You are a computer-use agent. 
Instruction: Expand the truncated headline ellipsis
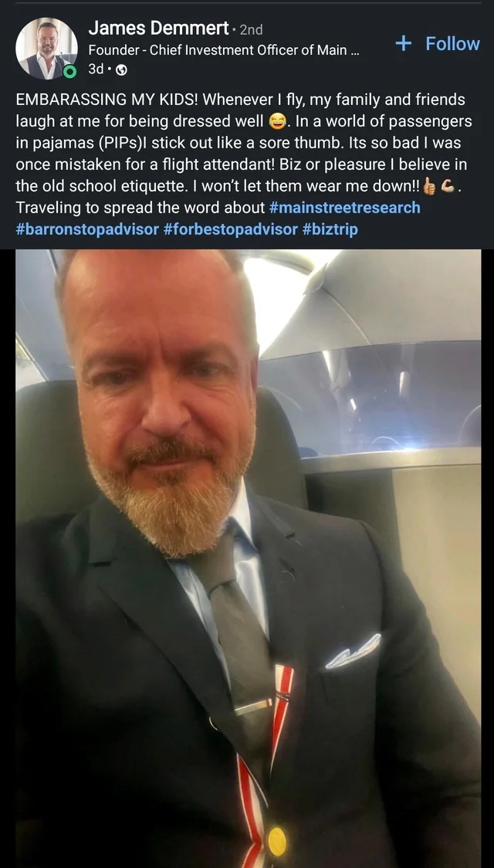pos(355,50)
